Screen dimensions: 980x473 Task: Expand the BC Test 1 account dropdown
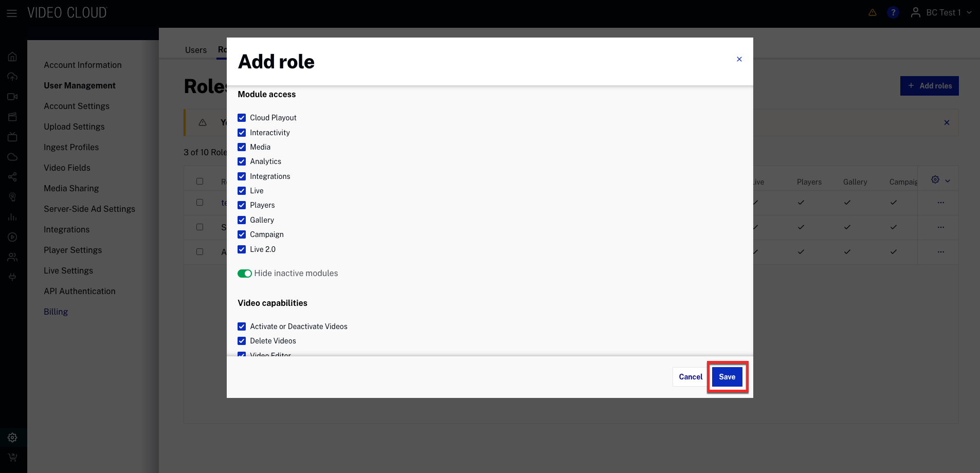[941, 12]
